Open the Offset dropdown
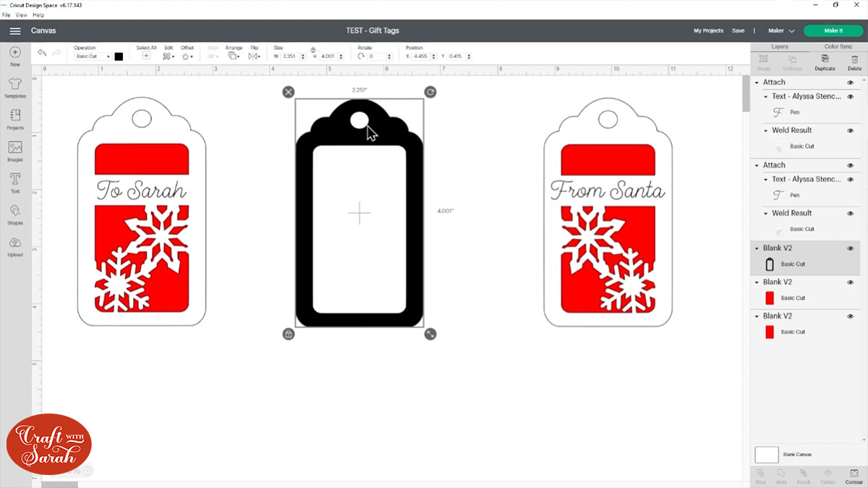This screenshot has height=488, width=868. click(187, 56)
